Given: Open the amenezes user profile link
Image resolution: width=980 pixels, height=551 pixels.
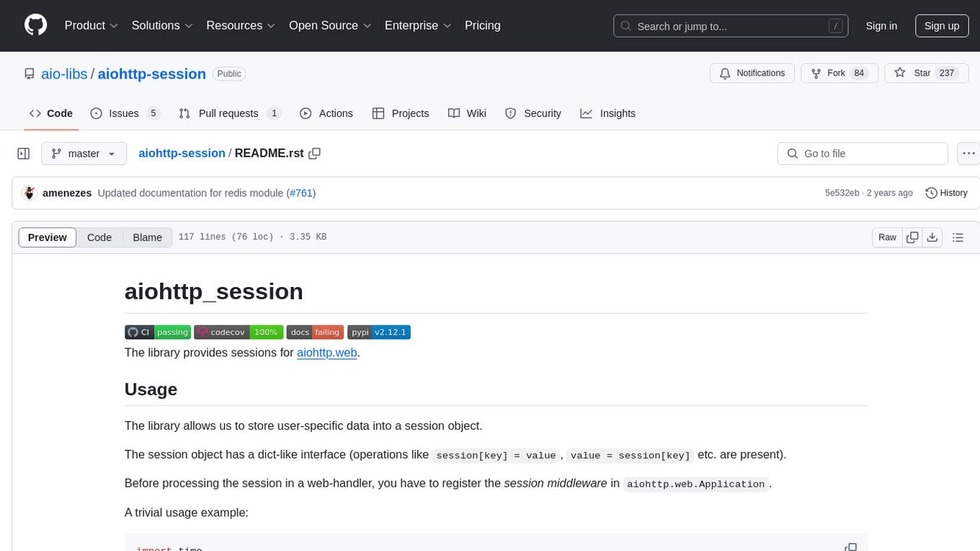Looking at the screenshot, I should pyautogui.click(x=67, y=193).
